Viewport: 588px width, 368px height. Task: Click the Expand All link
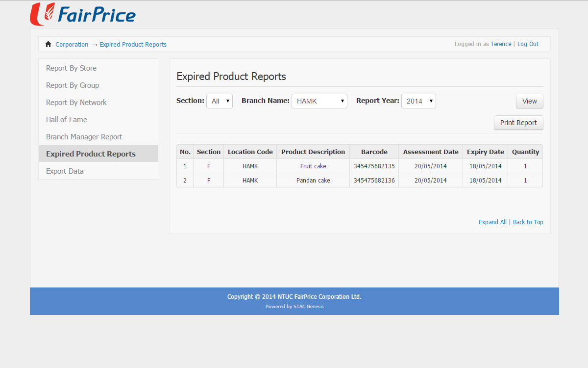pos(492,222)
